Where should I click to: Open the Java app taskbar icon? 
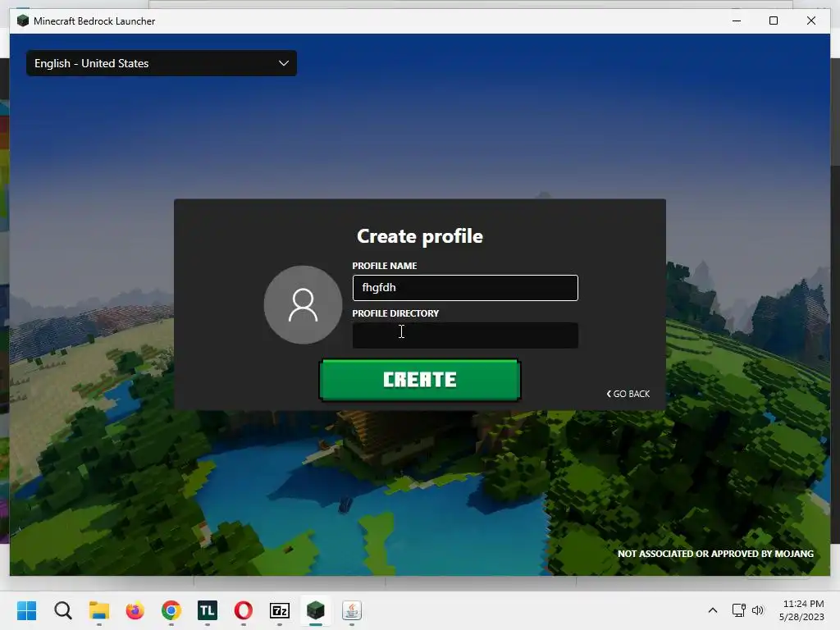coord(352,610)
